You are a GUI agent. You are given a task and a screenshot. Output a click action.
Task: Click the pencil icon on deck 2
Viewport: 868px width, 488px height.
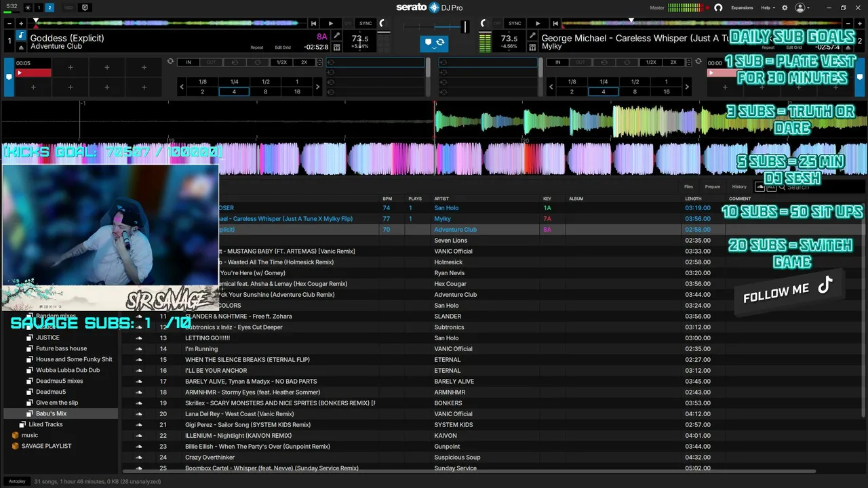[533, 37]
